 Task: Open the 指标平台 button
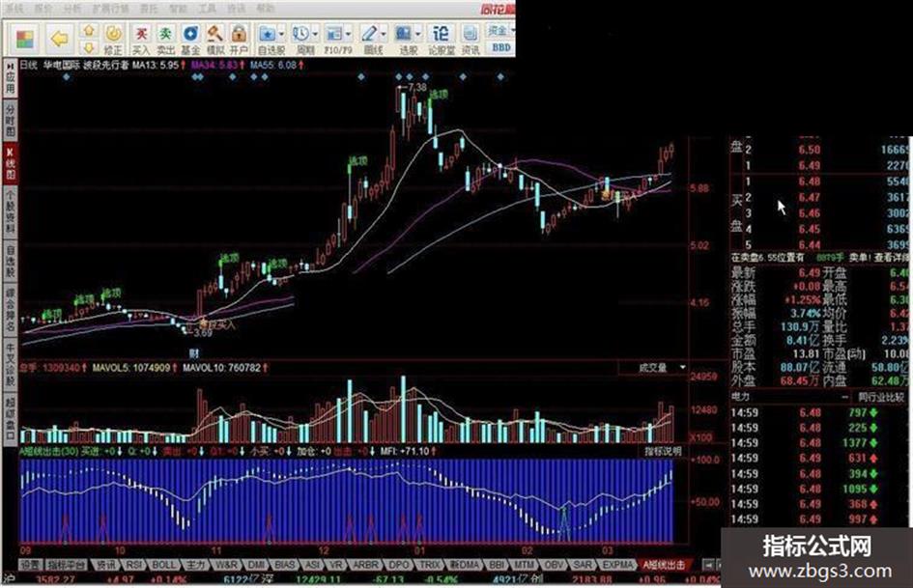67,565
